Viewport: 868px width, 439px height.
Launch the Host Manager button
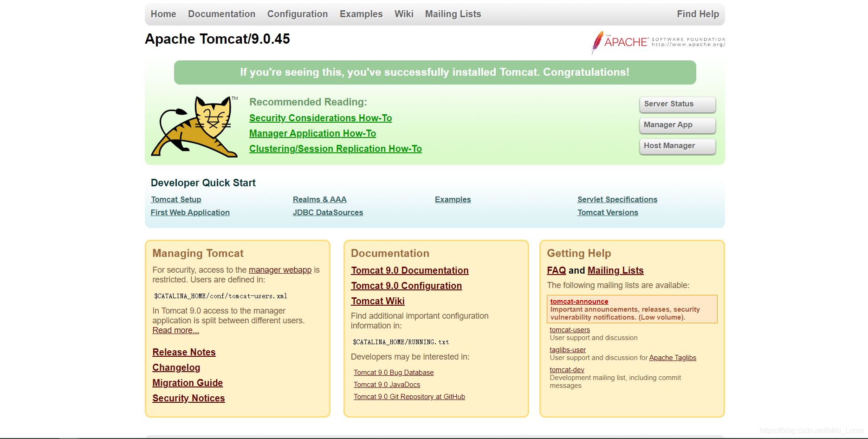point(677,146)
